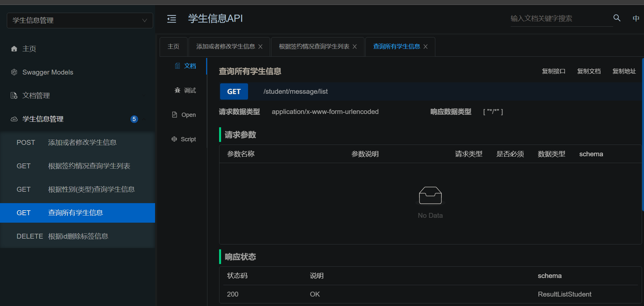Click the Swagger Models cube icon
644x306 pixels.
pos(14,72)
